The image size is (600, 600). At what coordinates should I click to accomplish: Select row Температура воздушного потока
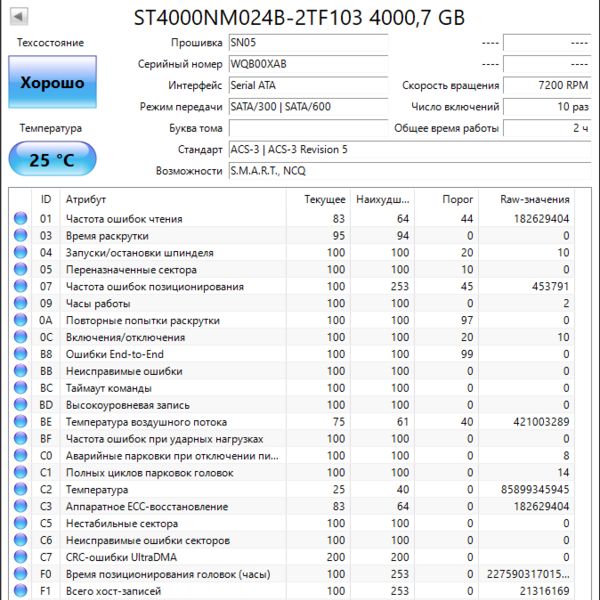293,421
